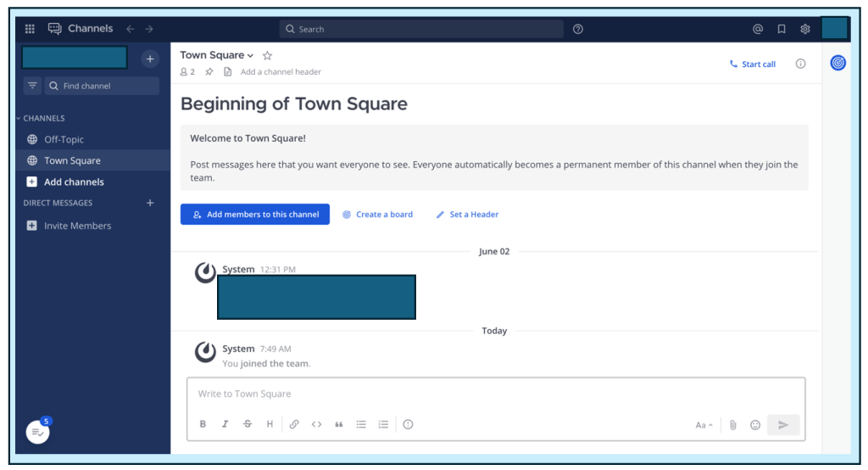
Task: Apply bold formatting in message box
Action: point(203,424)
